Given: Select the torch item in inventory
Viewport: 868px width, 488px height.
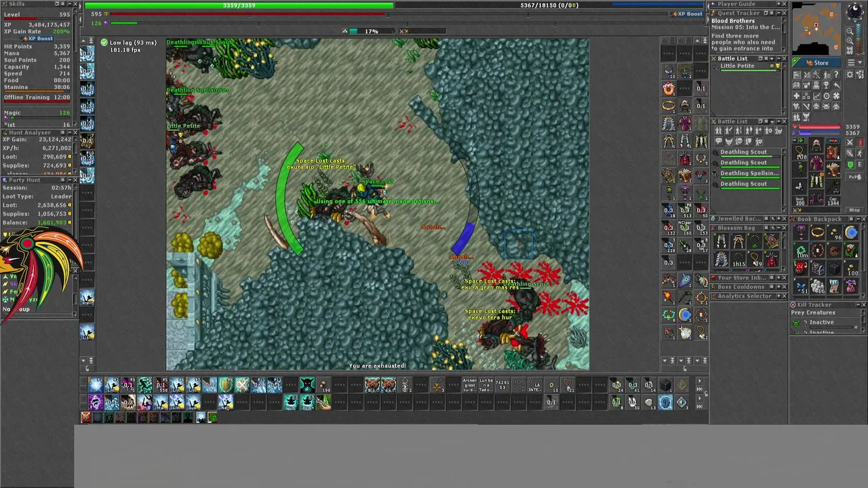Looking at the screenshot, I should click(x=668, y=296).
